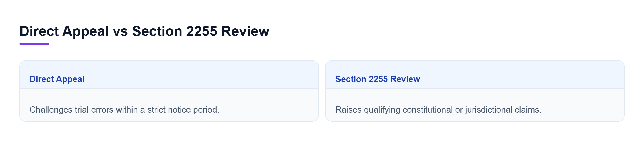Click the word Challenges in left card
Image resolution: width=644 pixels, height=141 pixels.
pyautogui.click(x=51, y=110)
